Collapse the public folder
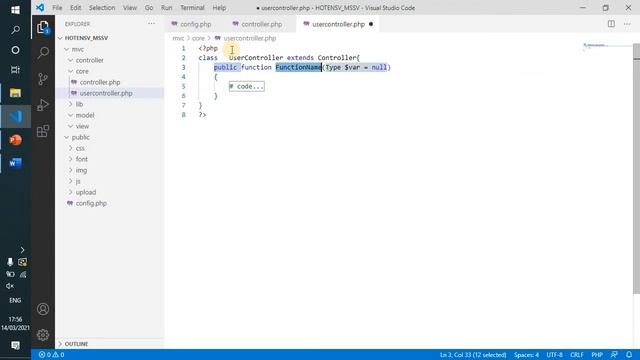640x360 pixels. [x=80, y=137]
